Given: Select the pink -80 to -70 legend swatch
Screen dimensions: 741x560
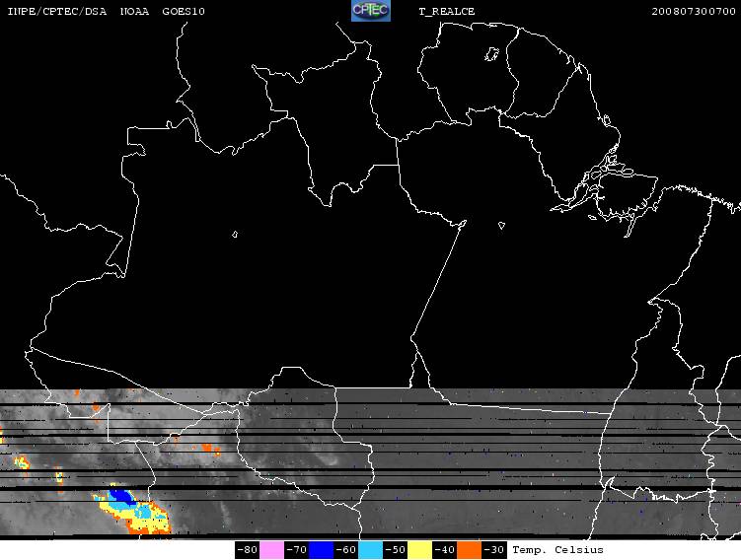Looking at the screenshot, I should pos(271,550).
